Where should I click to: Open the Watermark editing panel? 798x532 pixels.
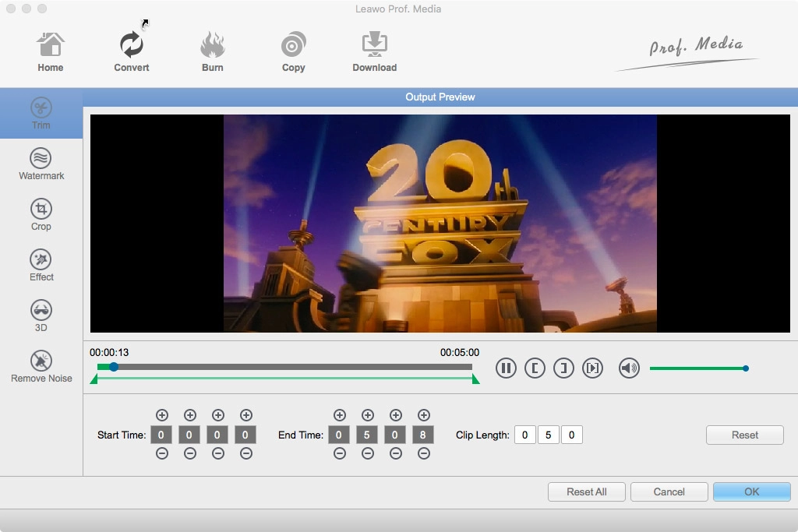click(41, 164)
